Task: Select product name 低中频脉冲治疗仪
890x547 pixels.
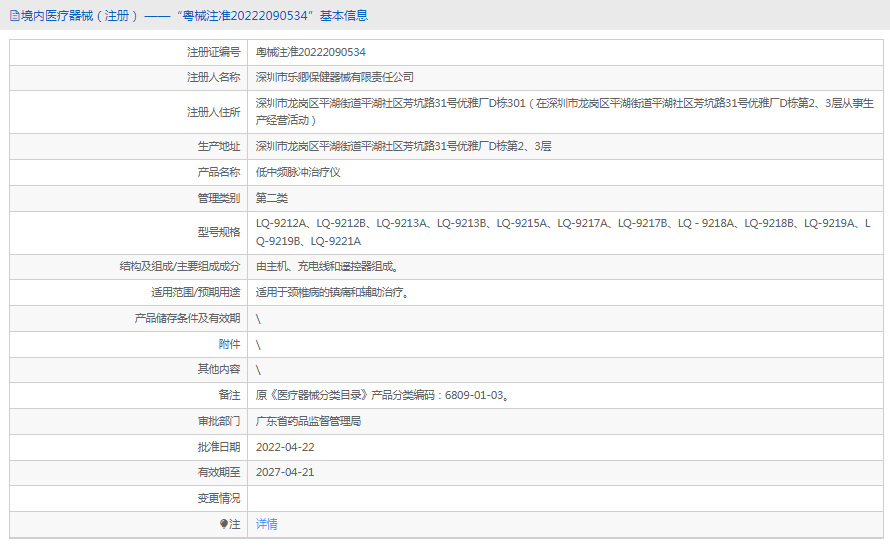Action: point(297,172)
